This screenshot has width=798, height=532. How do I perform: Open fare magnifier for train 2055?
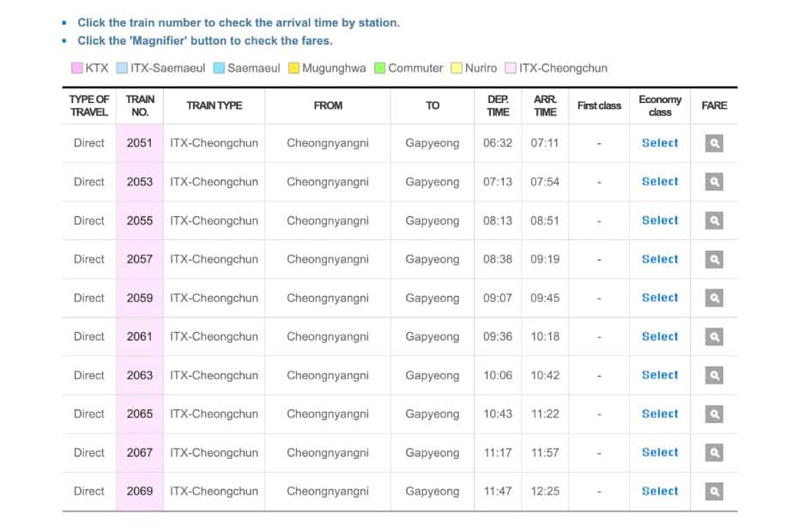tap(714, 221)
